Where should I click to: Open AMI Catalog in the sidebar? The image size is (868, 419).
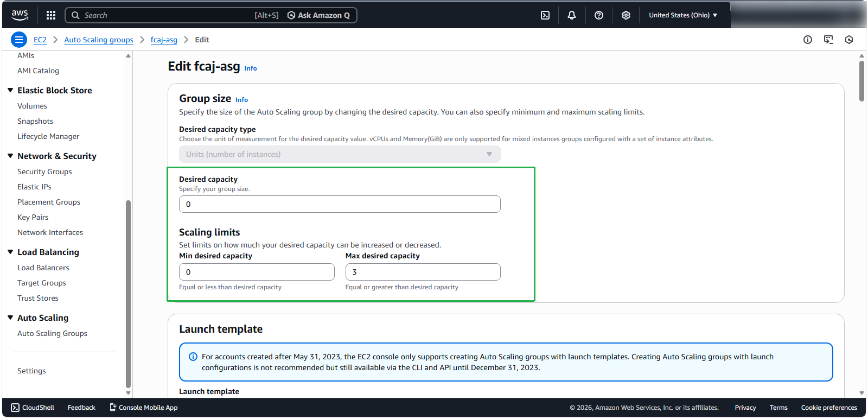[38, 71]
